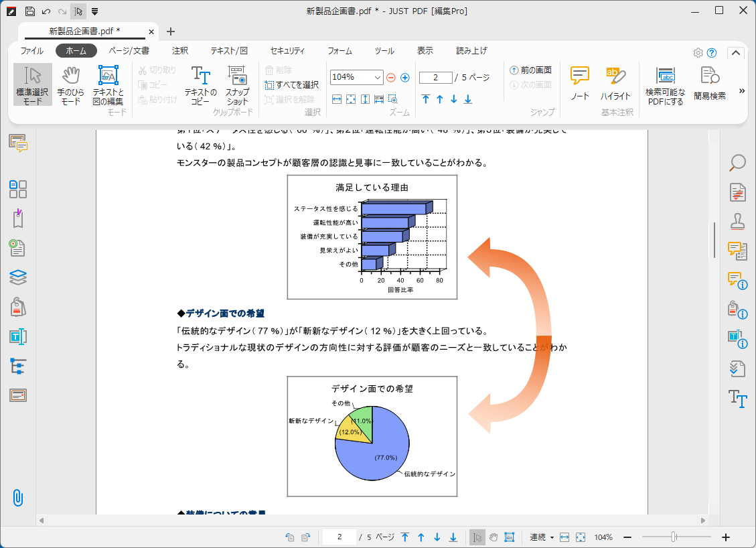Click the zoom out minus icon in ribbon
756x548 pixels.
(391, 77)
